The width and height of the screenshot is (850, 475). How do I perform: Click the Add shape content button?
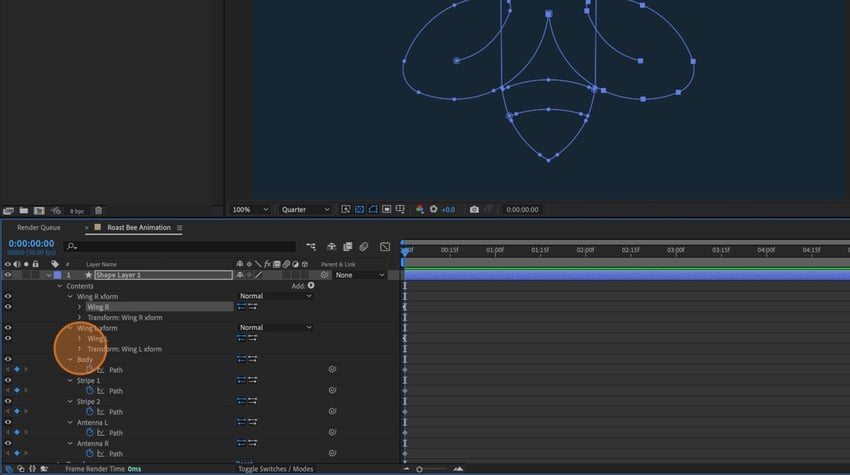[311, 285]
